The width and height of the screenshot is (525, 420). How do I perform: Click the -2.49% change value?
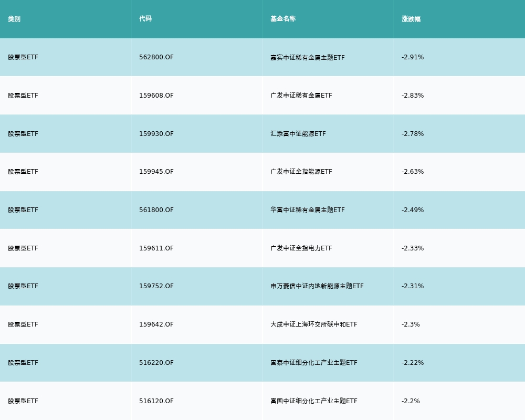pyautogui.click(x=413, y=210)
